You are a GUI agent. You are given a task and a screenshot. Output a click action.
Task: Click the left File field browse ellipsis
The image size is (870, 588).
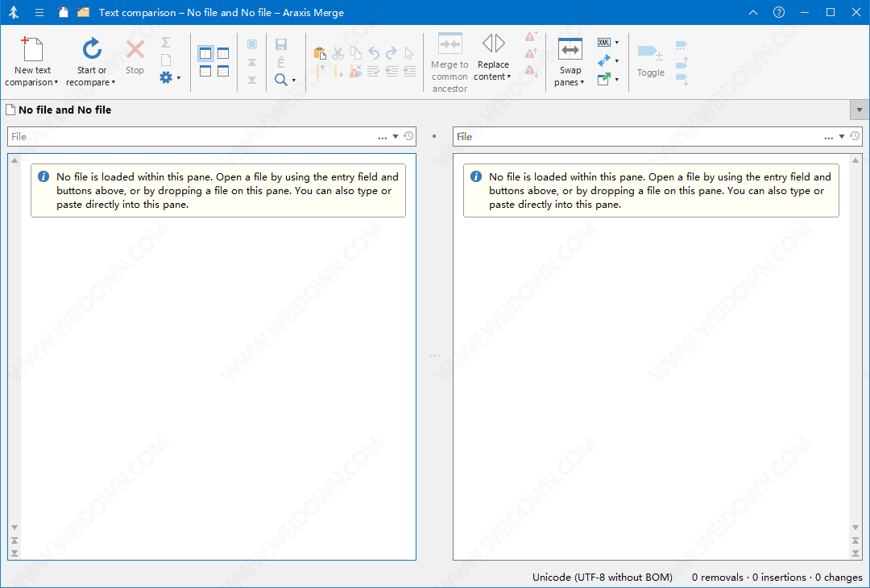(x=383, y=137)
